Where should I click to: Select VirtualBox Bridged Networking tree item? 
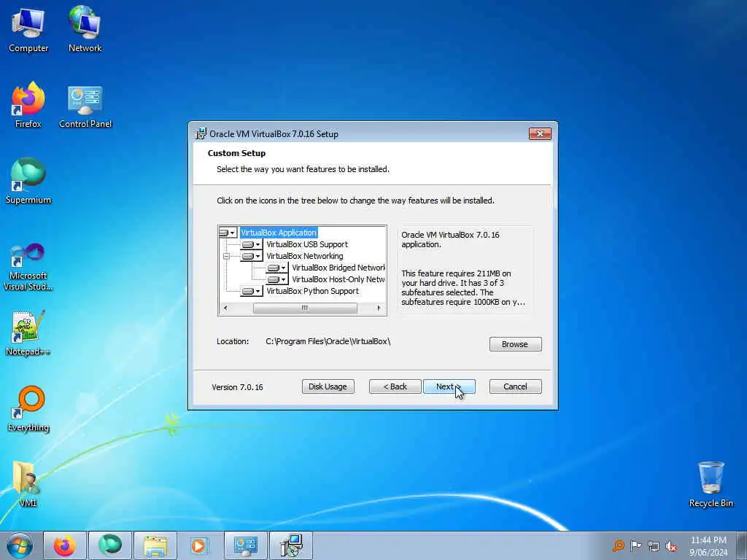(338, 268)
